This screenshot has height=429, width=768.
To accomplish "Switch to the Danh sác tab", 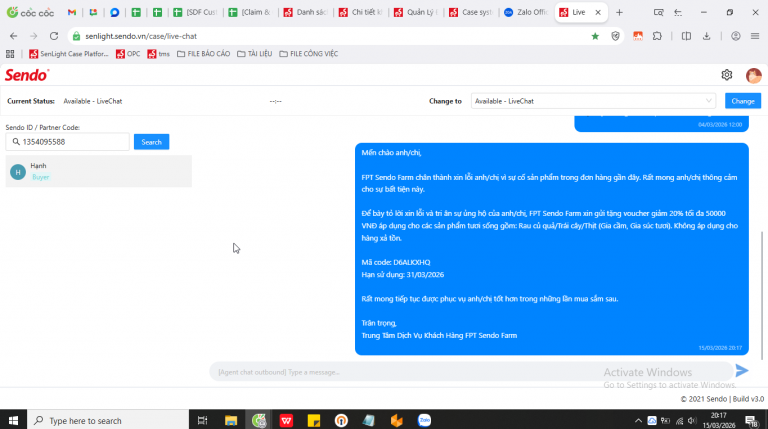I will click(305, 12).
